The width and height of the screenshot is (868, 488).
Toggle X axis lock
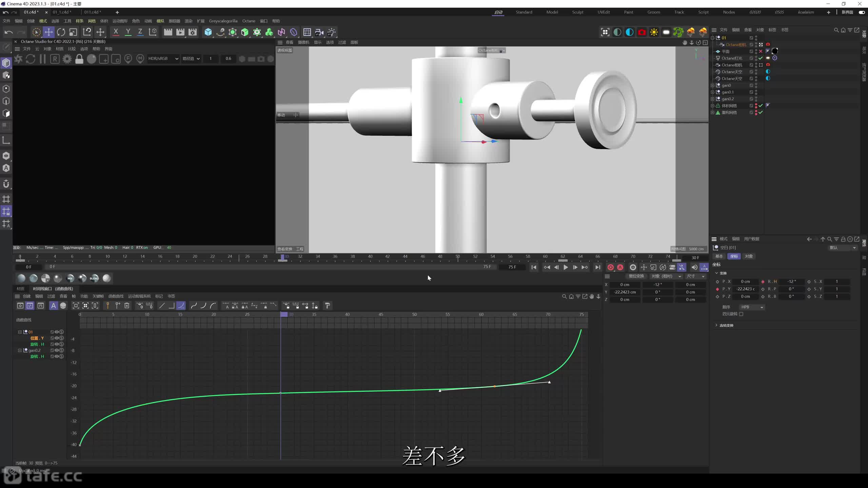[x=116, y=32]
